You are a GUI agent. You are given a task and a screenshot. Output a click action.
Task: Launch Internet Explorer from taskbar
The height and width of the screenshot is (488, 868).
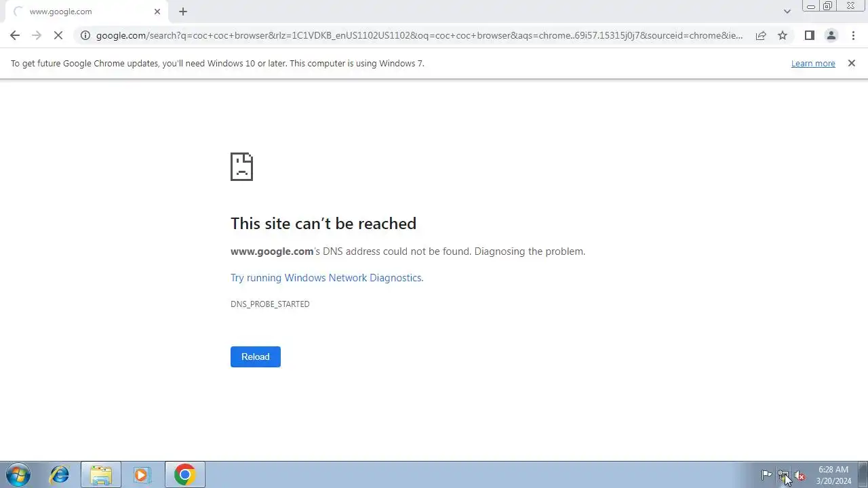coord(60,475)
